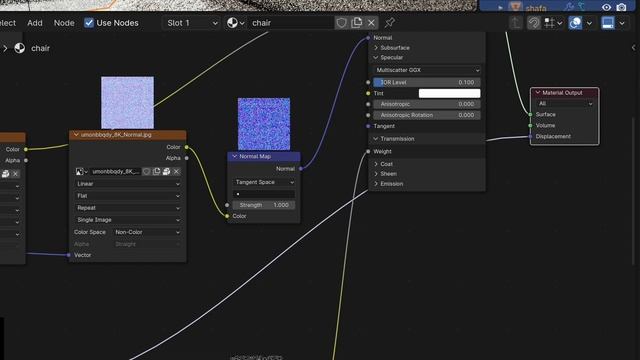This screenshot has height=360, width=640.
Task: Click the Color output socket of Normal image node
Action: pos(187,147)
